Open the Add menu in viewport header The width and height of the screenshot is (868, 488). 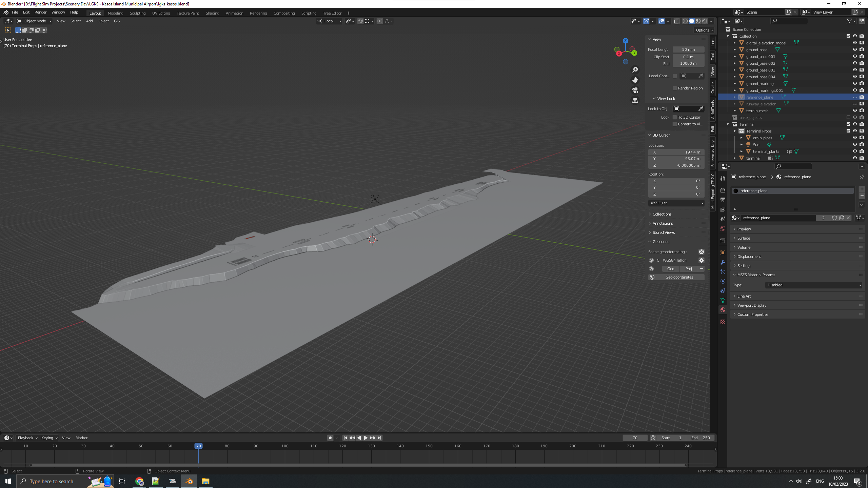tap(89, 21)
